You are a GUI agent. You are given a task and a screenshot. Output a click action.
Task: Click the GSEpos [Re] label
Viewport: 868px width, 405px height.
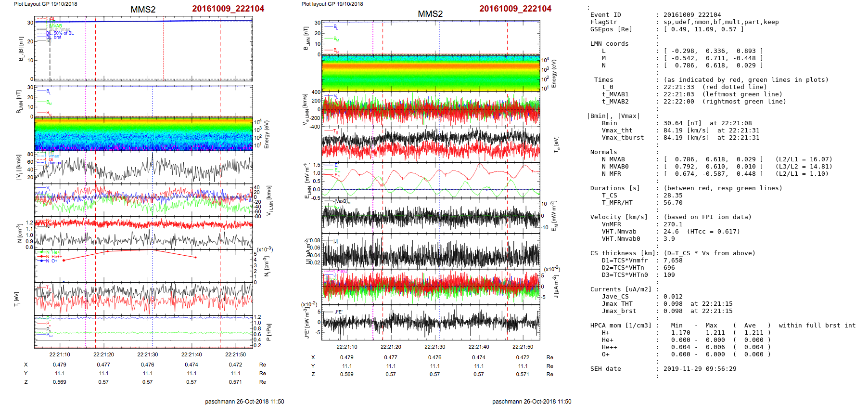(x=611, y=29)
